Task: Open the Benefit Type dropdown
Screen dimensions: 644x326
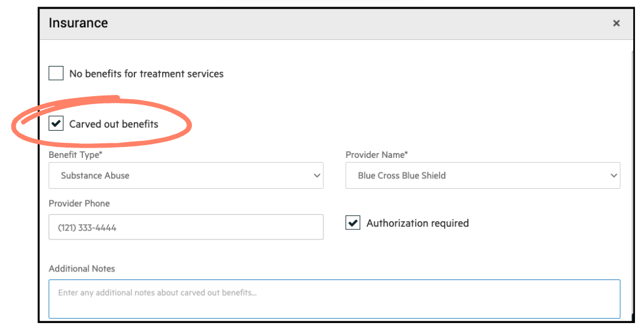Action: point(186,175)
